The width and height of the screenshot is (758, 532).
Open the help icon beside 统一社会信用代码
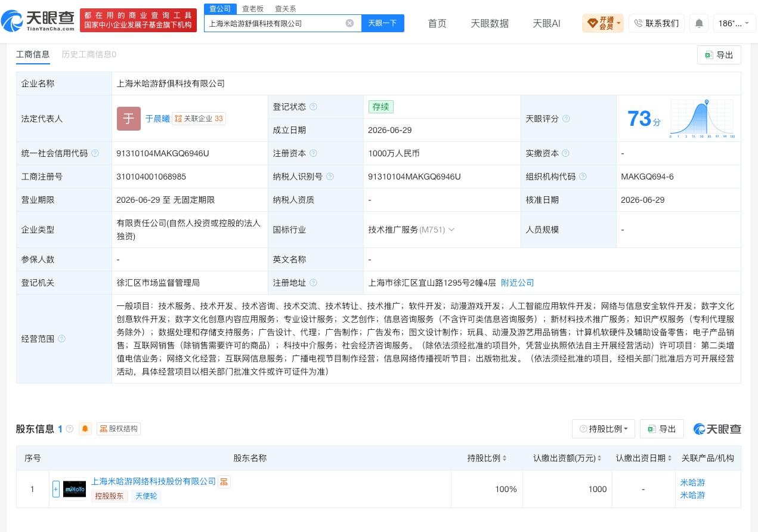95,153
